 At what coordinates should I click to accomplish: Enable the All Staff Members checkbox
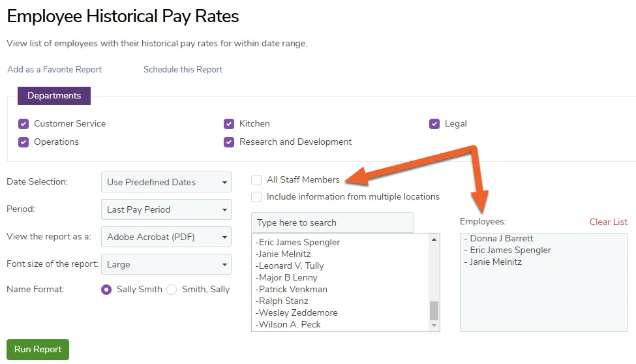(256, 180)
